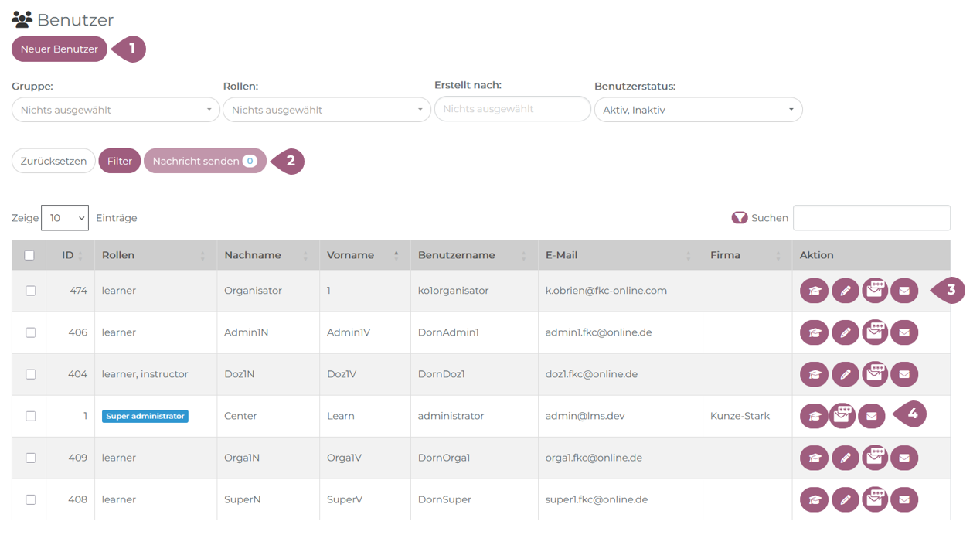Viewport: 980px width, 545px height.
Task: Open the Gruppe dropdown
Action: tap(116, 110)
